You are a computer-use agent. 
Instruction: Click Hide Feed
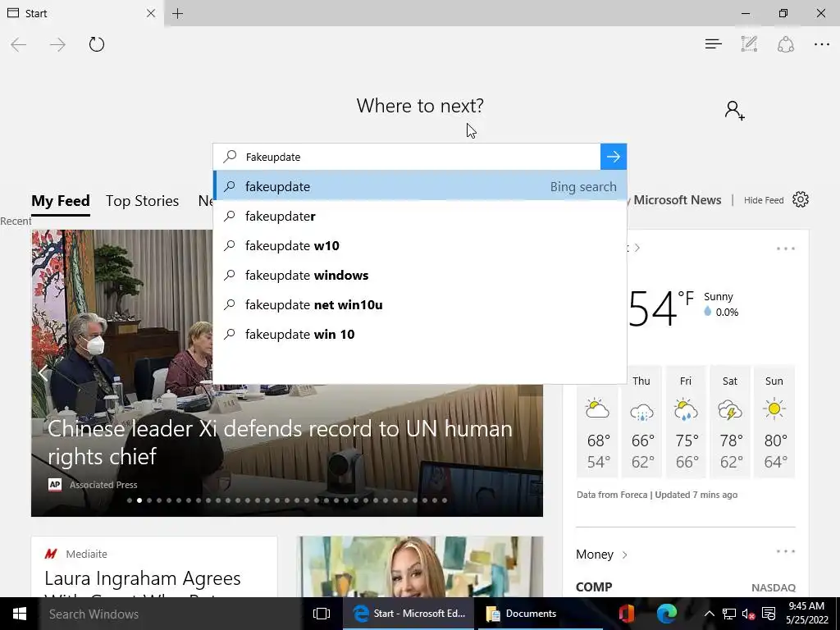764,200
